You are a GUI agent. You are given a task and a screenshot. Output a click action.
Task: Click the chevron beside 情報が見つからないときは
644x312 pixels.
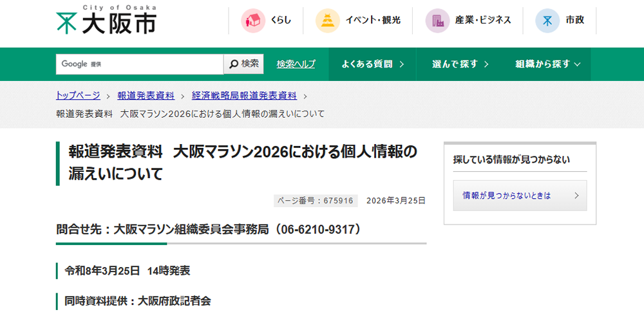click(576, 196)
